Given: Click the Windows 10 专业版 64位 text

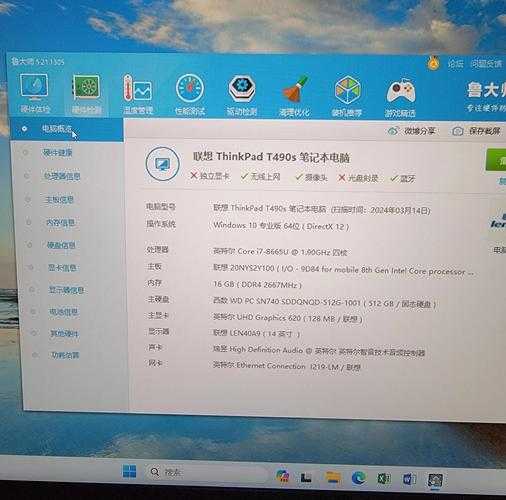Looking at the screenshot, I should [x=281, y=226].
